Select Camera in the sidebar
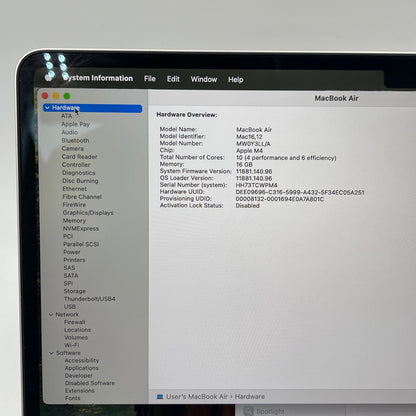The height and width of the screenshot is (416, 416). [x=73, y=148]
